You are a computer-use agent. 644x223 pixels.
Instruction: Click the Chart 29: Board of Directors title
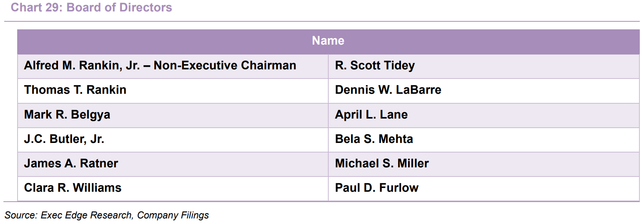91,8
